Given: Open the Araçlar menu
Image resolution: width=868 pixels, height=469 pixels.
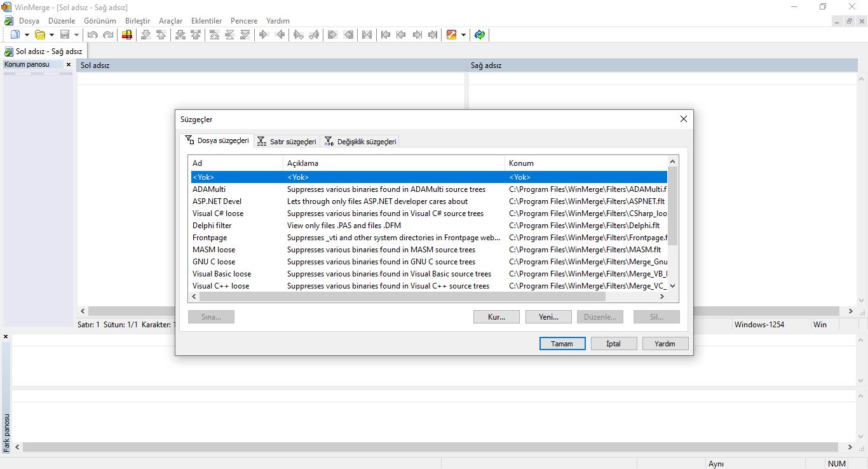Looking at the screenshot, I should pyautogui.click(x=170, y=21).
